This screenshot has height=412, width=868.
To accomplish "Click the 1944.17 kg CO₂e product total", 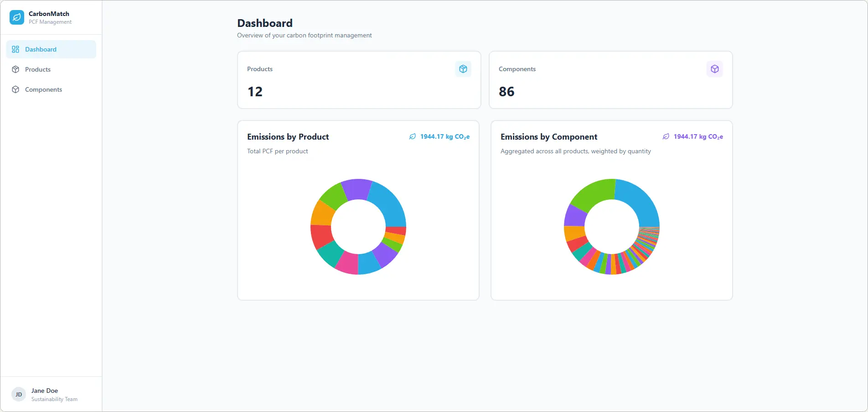I will [x=444, y=136].
